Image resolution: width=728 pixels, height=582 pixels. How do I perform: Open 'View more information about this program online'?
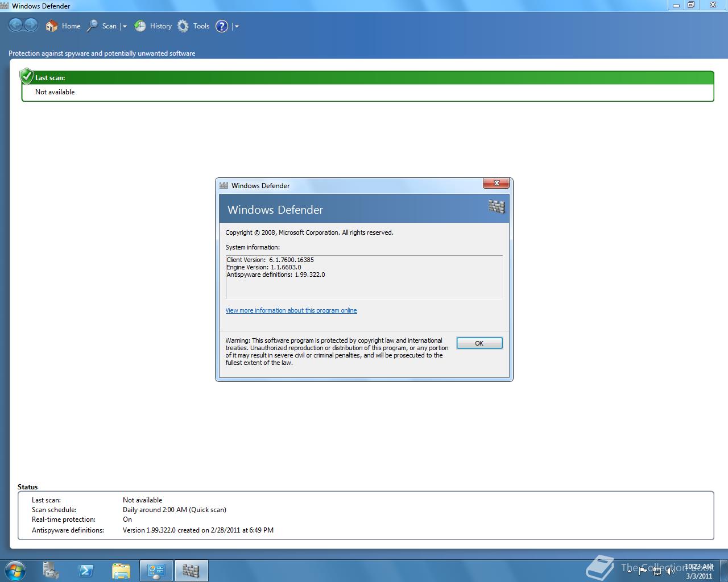pyautogui.click(x=291, y=310)
